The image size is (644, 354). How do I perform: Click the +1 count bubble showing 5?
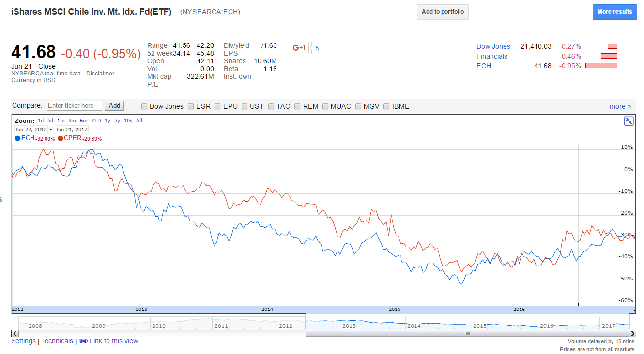point(317,48)
